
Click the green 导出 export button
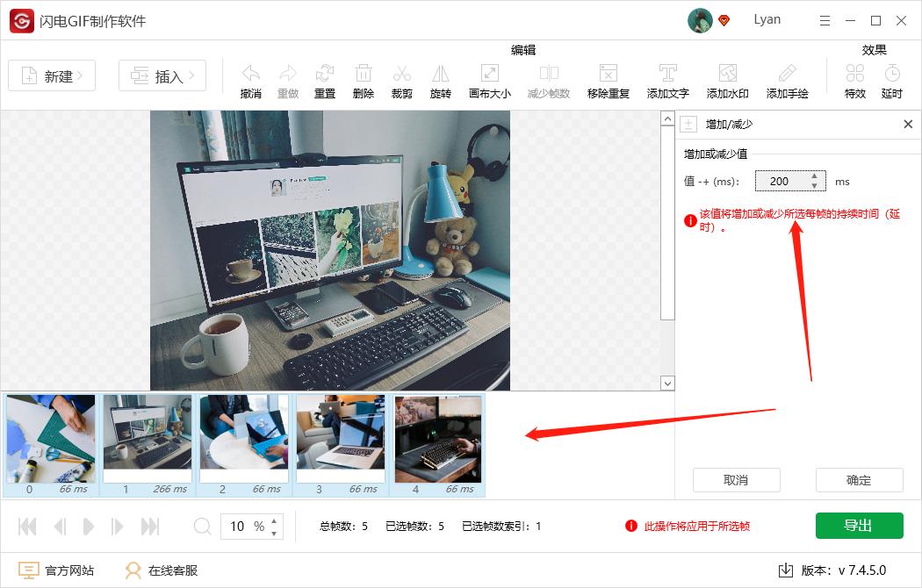[x=859, y=525]
